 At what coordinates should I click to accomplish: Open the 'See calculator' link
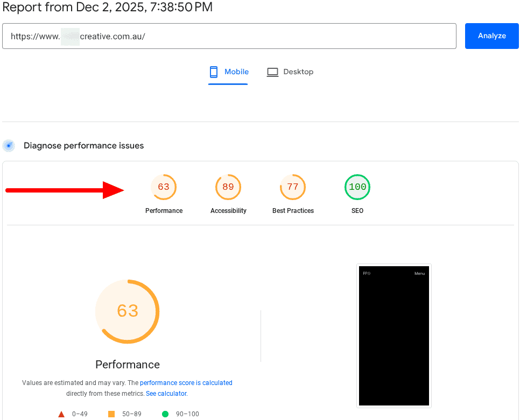point(166,394)
